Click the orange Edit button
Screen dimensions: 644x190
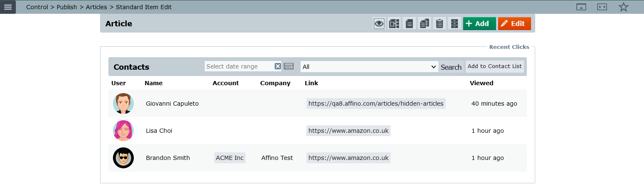pos(514,24)
